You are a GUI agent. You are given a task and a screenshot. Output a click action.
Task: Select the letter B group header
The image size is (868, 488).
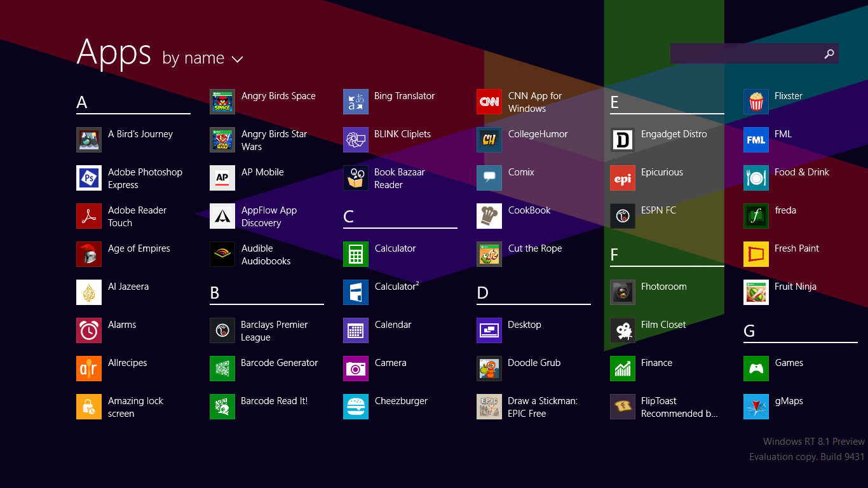tap(267, 293)
